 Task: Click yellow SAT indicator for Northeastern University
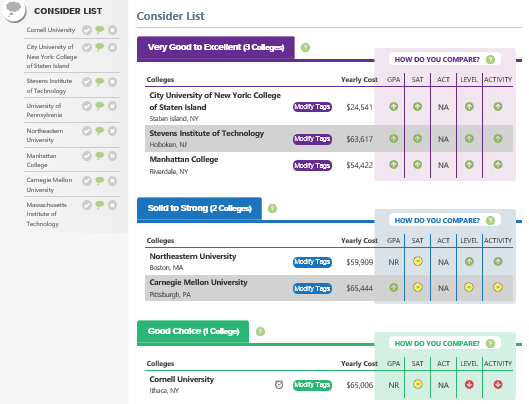(x=418, y=261)
